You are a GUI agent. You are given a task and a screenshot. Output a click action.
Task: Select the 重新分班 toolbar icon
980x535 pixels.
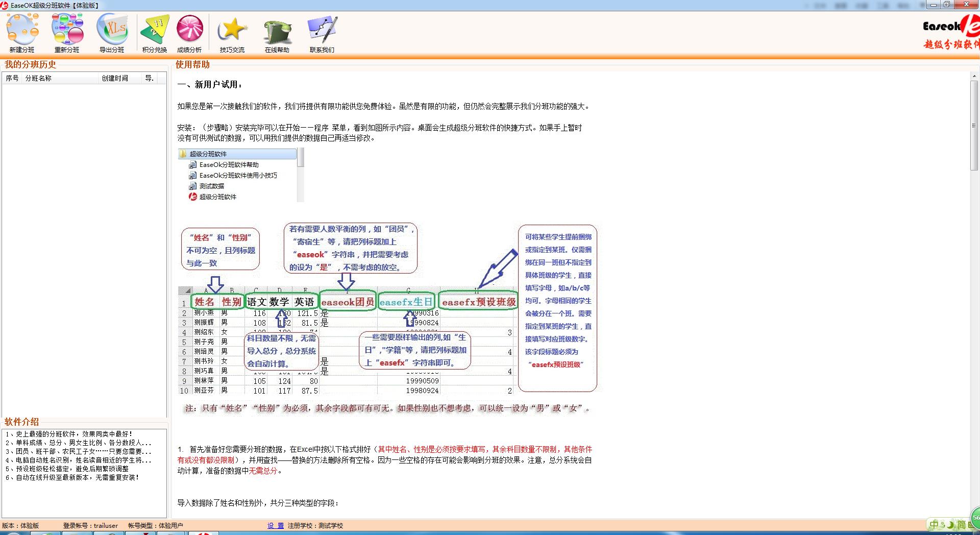tap(67, 33)
